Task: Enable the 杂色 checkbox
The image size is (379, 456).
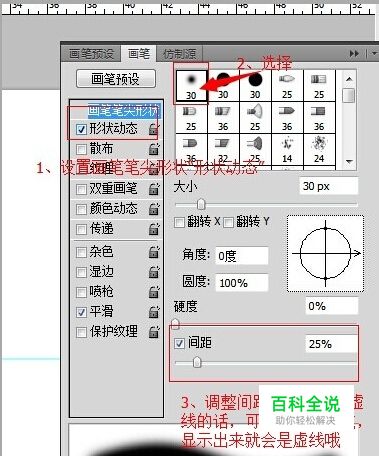Action: [x=81, y=252]
